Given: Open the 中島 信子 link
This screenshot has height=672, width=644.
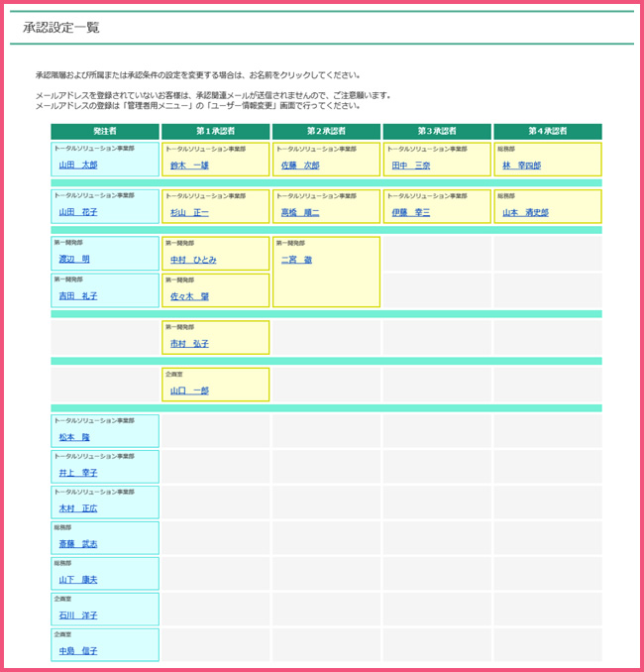Looking at the screenshot, I should click(x=78, y=651).
